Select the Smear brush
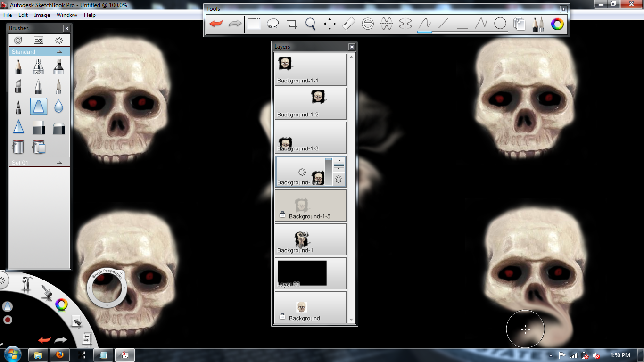 39,107
